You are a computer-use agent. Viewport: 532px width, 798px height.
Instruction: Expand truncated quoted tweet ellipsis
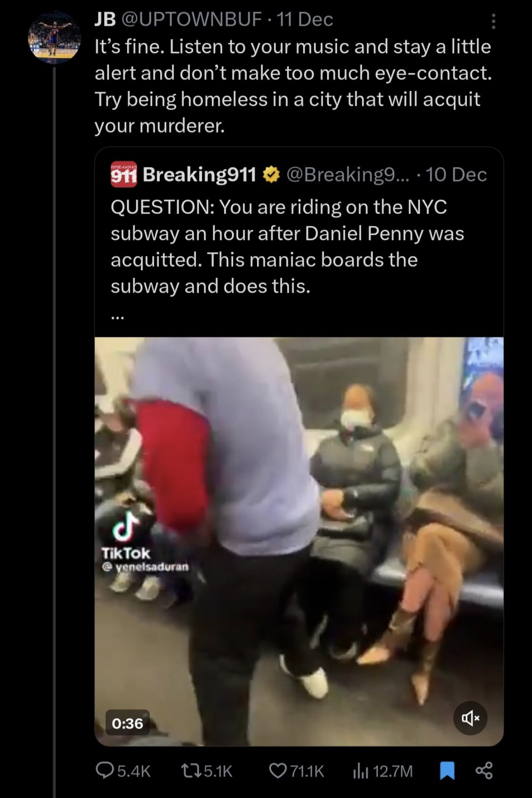[117, 317]
